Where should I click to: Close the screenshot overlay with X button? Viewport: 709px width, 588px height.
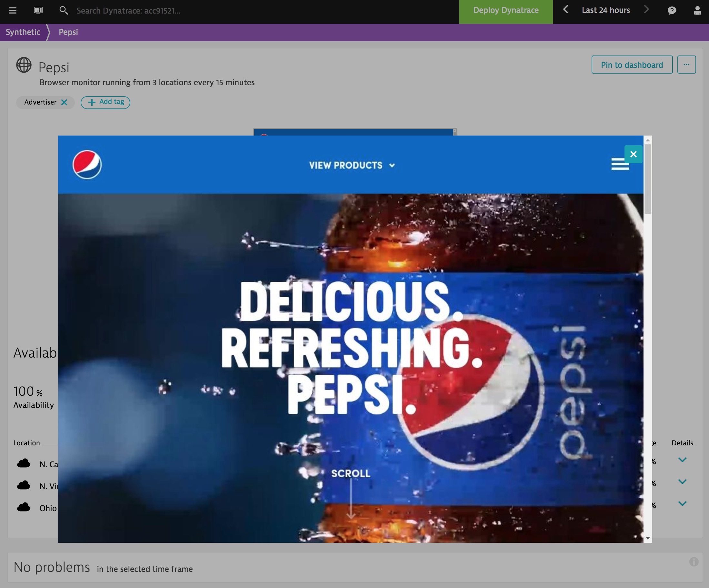tap(634, 154)
